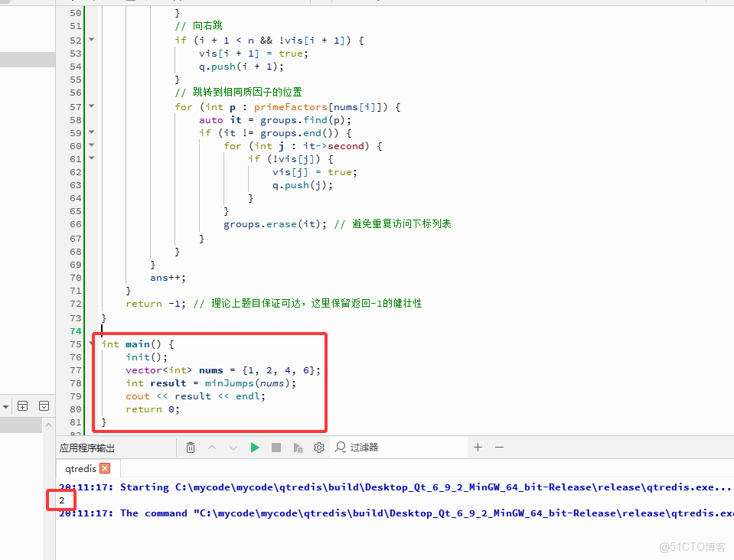Collapse the code block at line 52
This screenshot has width=734, height=560.
pyautogui.click(x=92, y=39)
